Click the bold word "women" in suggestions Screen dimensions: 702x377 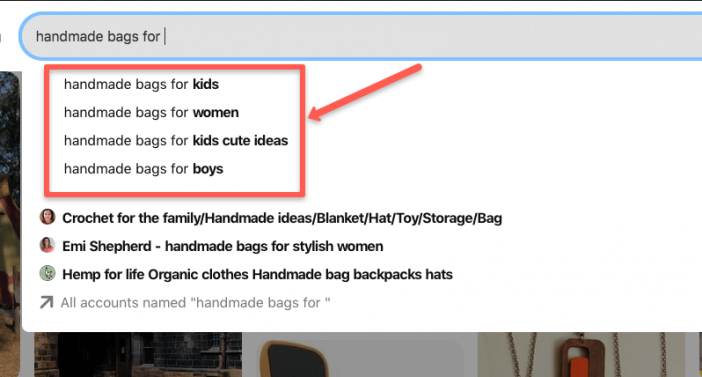point(216,112)
